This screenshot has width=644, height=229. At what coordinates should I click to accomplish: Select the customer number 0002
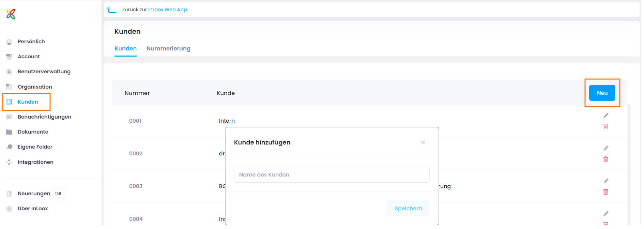(x=136, y=153)
